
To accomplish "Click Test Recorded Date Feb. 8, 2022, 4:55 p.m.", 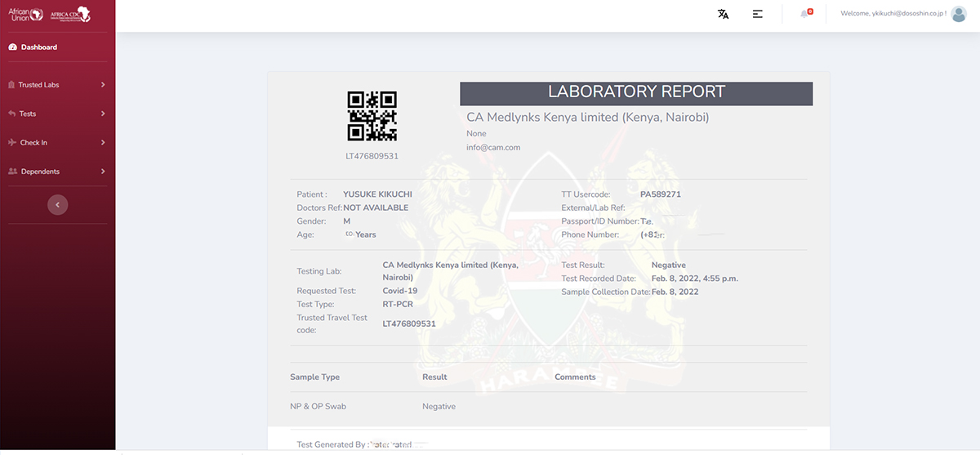I will 695,279.
